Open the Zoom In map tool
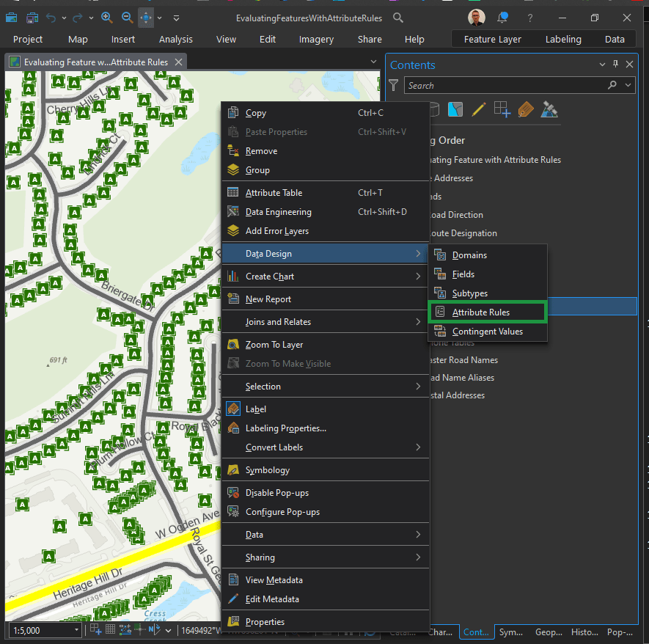649x644 pixels. pos(106,18)
